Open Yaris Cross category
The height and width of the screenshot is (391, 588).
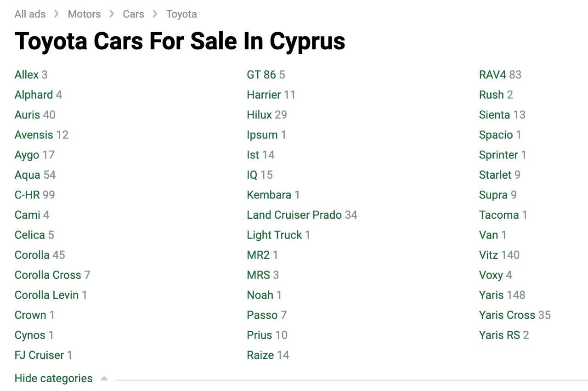pos(507,315)
